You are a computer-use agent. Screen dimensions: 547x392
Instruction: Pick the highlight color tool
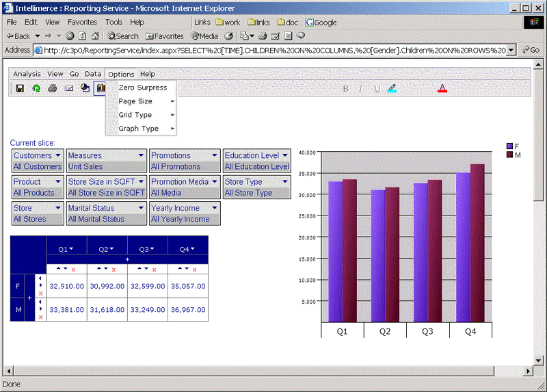(392, 88)
